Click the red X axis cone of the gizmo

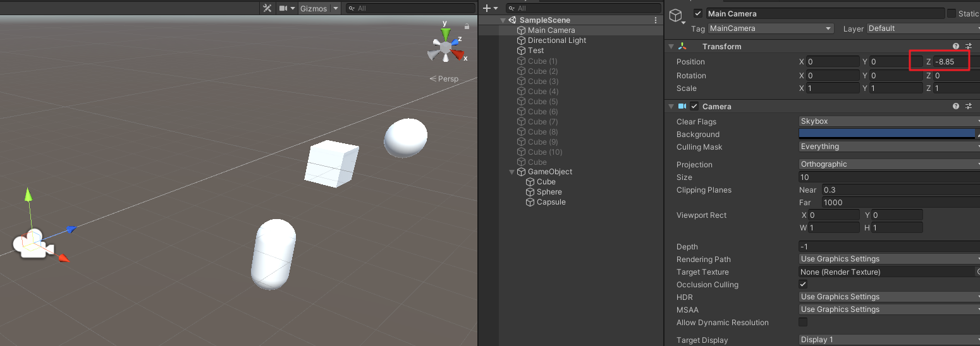pos(458,54)
